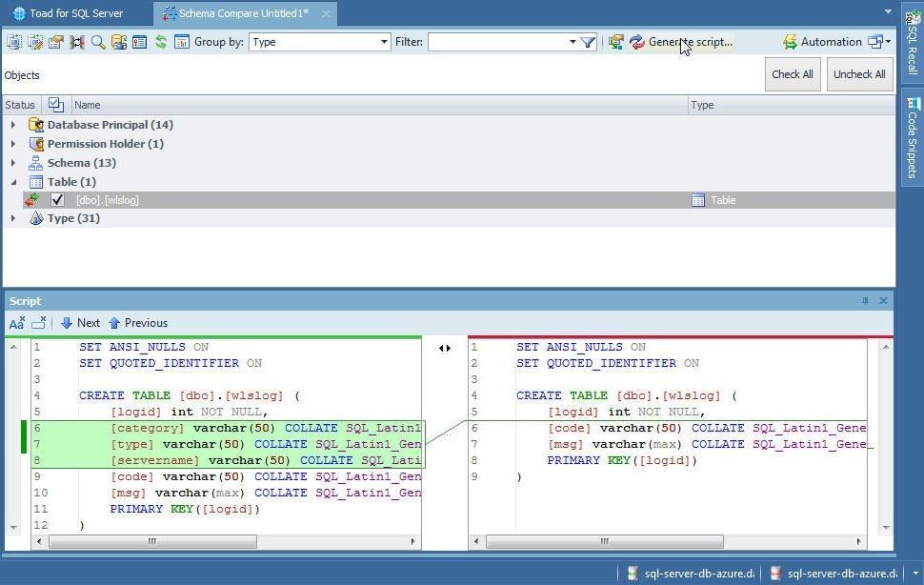Click the chart report window icon
Viewport: 924px width, 585px height.
[182, 42]
